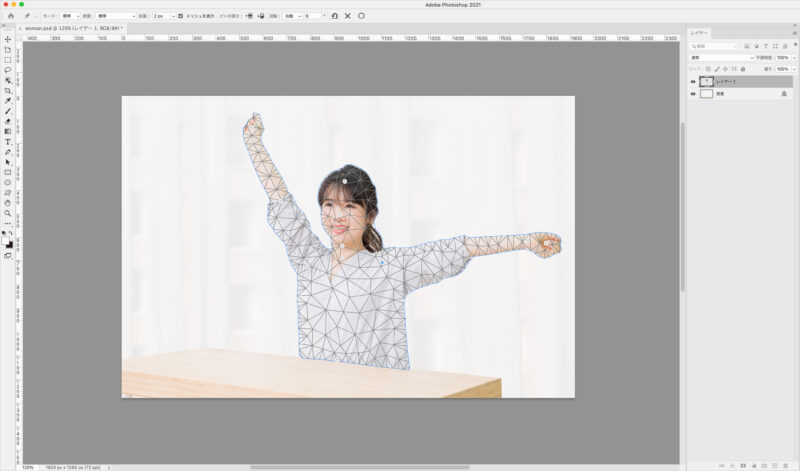The image size is (800, 471).
Task: Filter layers by shape layers icon
Action: [x=775, y=46]
